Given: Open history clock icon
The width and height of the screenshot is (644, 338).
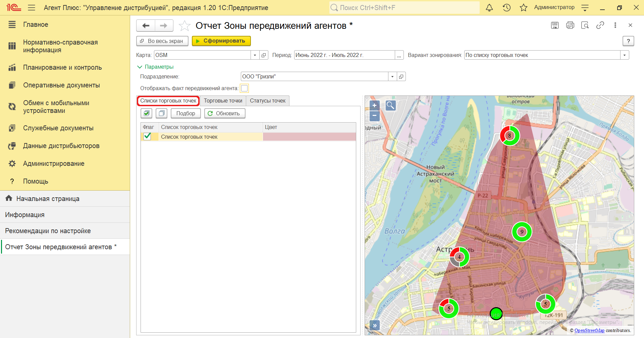Looking at the screenshot, I should 506,7.
